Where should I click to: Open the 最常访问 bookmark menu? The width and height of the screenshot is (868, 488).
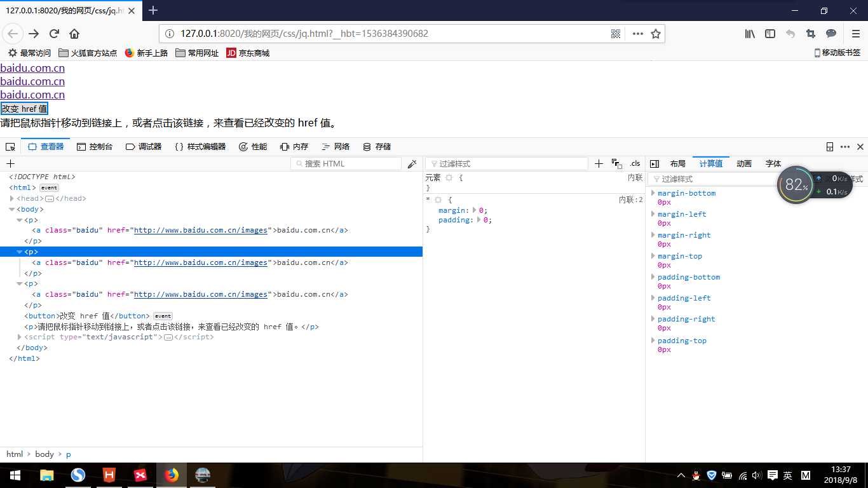coord(29,53)
